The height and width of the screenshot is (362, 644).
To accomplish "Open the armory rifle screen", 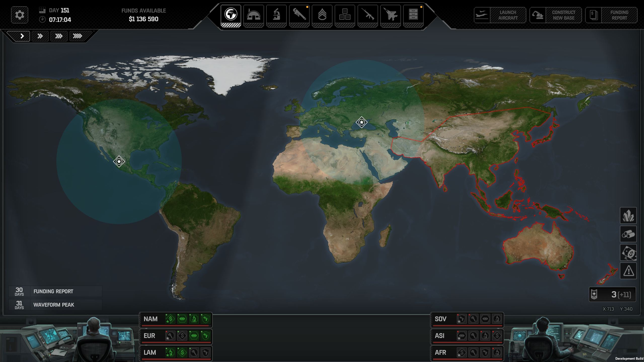I will click(368, 15).
